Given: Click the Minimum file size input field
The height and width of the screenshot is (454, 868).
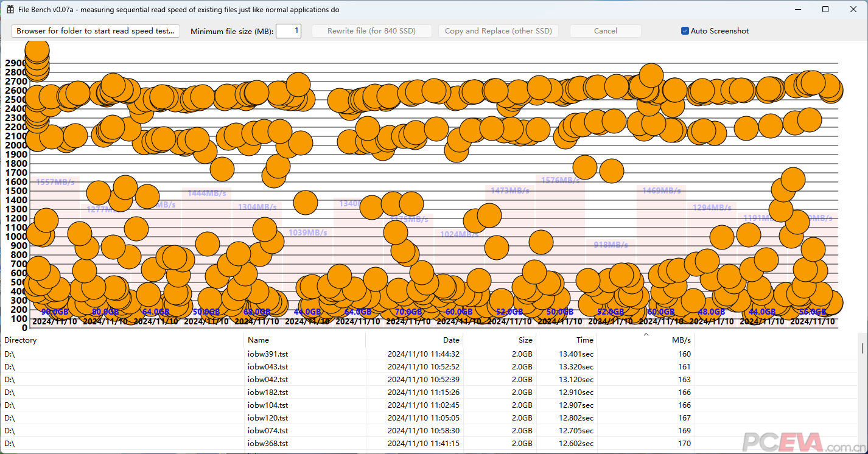Looking at the screenshot, I should (x=288, y=31).
